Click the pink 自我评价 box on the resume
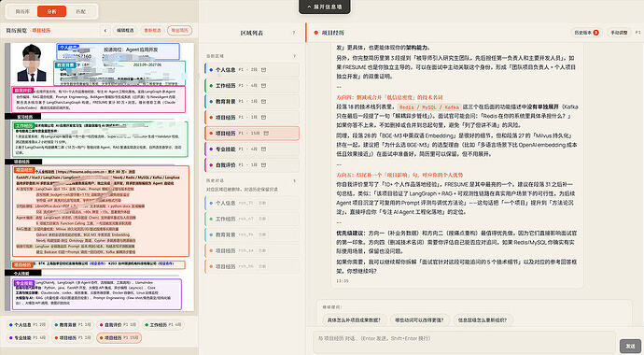 [x=99, y=99]
